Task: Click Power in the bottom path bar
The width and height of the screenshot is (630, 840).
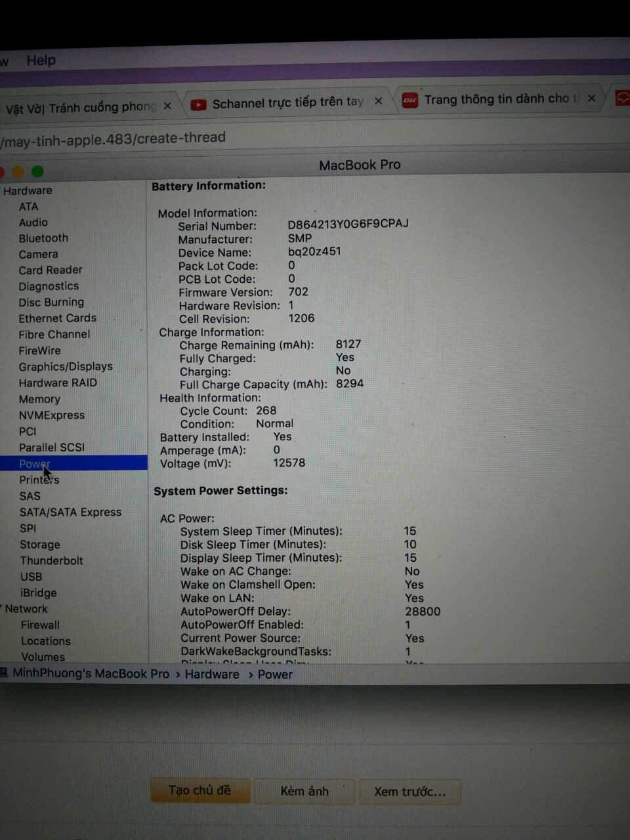Action: (x=275, y=675)
